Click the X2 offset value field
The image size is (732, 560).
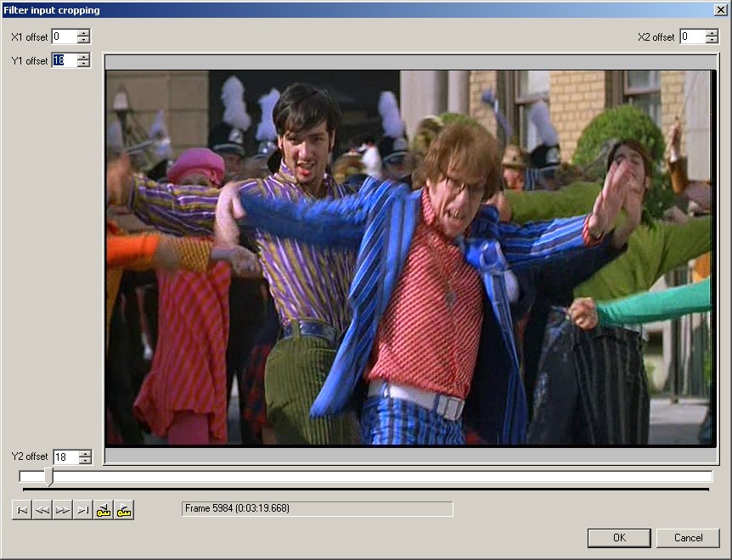tap(693, 36)
